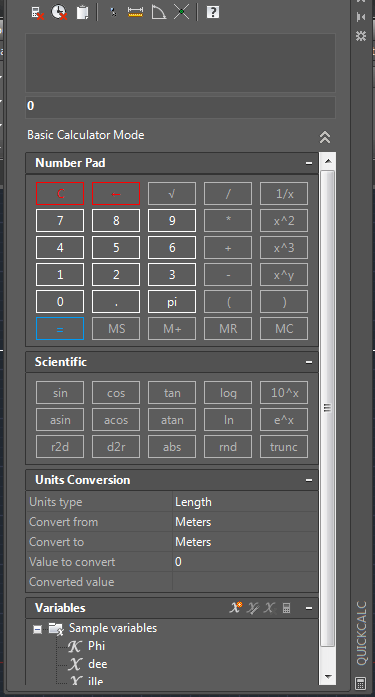Viewport: 375px width, 697px height.
Task: Click the 1/x reciprocal button
Action: (284, 194)
